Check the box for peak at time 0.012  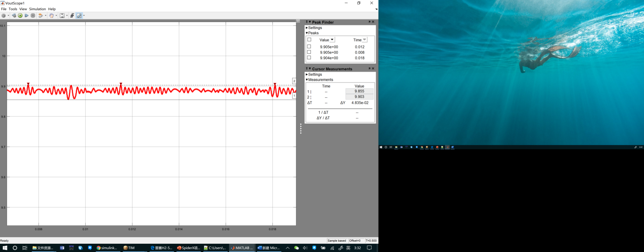click(x=309, y=47)
